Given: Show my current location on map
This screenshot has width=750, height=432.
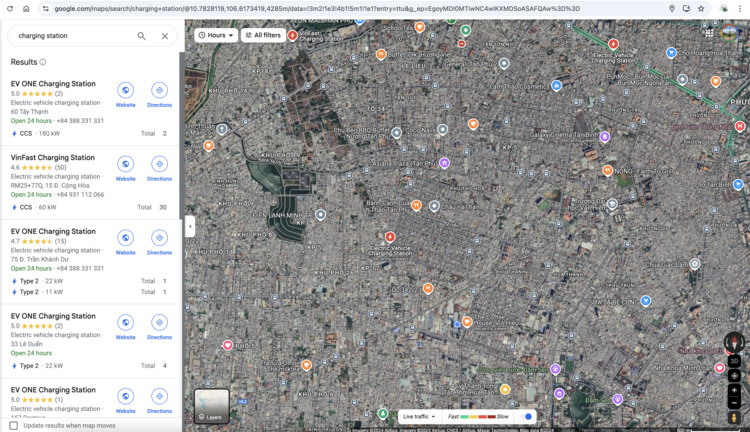Looking at the screenshot, I should point(734,376).
